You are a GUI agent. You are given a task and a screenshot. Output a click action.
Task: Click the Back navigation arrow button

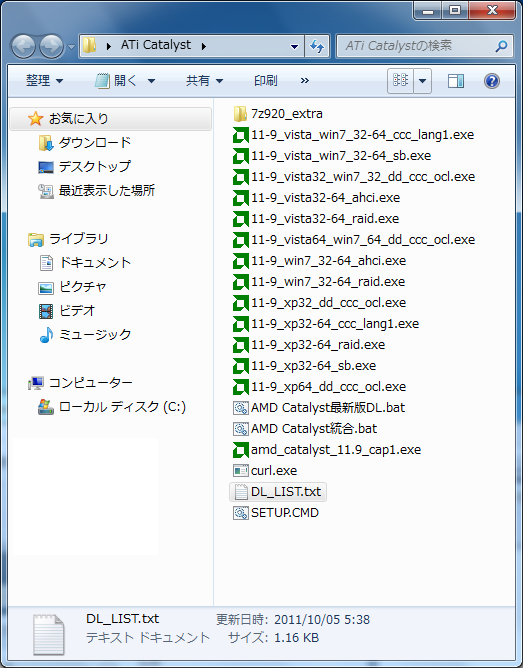coord(23,46)
